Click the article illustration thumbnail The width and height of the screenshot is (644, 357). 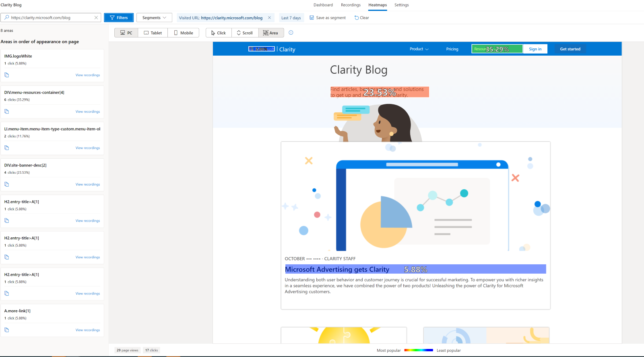pos(415,197)
